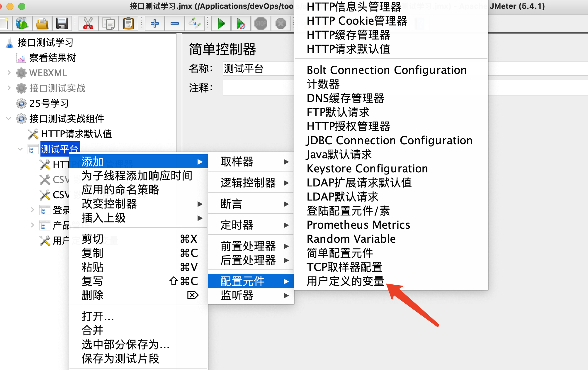Click the green Start run icon
The image size is (588, 370).
pos(221,23)
